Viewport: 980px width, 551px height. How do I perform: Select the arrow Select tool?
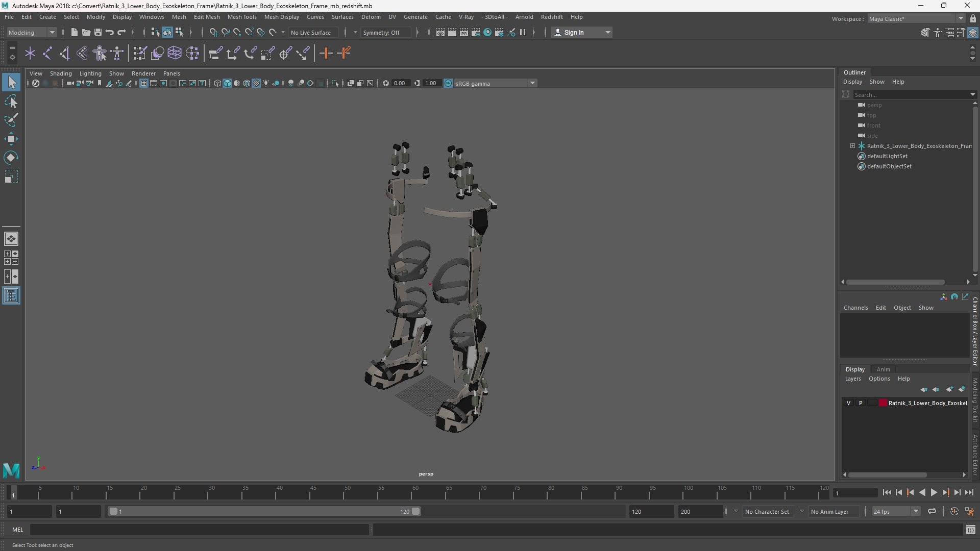11,83
